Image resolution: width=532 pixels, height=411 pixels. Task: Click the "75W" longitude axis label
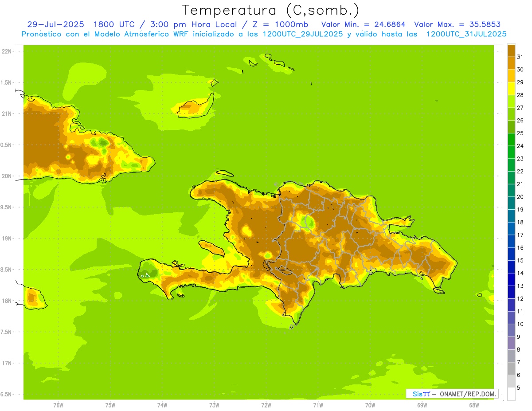[x=110, y=405]
